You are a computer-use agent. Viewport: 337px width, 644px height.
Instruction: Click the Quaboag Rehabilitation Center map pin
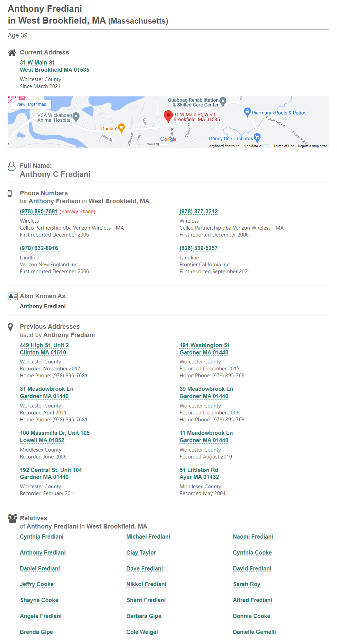coord(223,102)
